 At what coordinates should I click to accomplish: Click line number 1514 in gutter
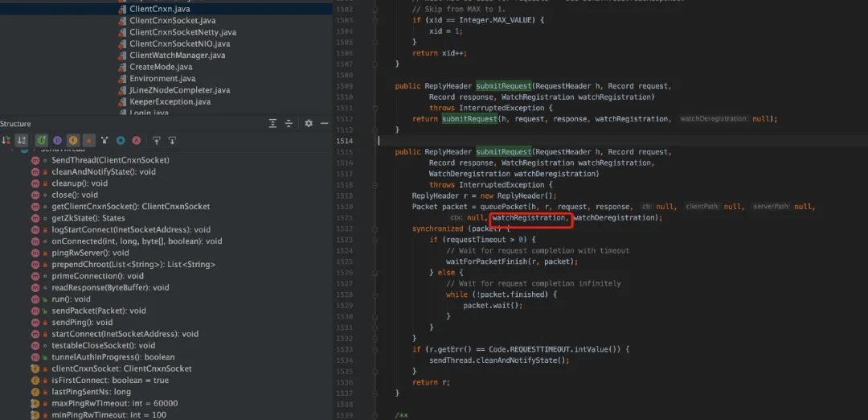343,141
